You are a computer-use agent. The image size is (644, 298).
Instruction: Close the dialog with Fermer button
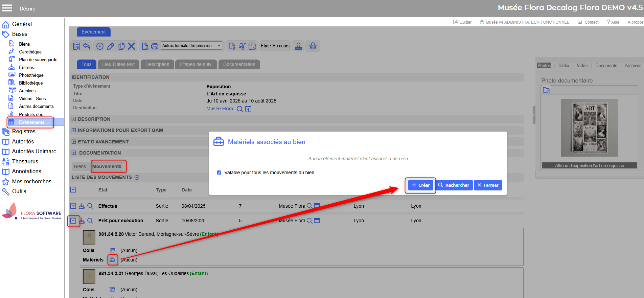488,185
